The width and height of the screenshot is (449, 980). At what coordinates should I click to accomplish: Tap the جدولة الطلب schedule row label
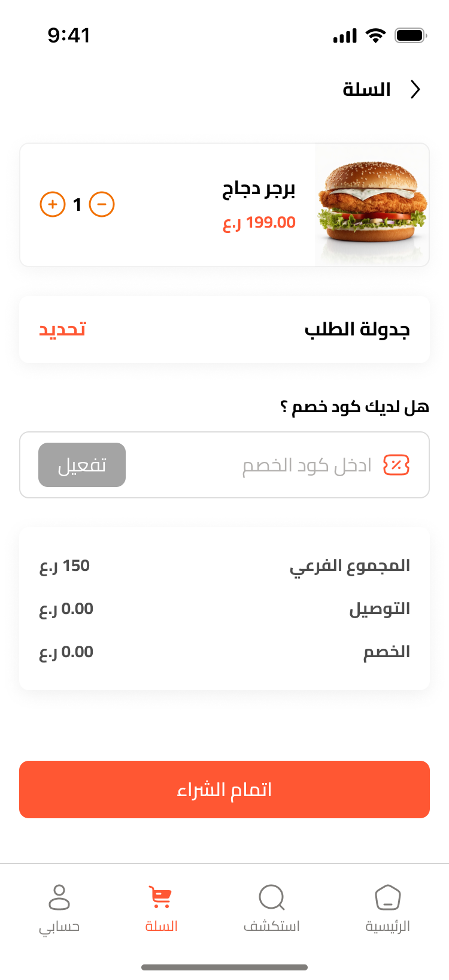357,329
